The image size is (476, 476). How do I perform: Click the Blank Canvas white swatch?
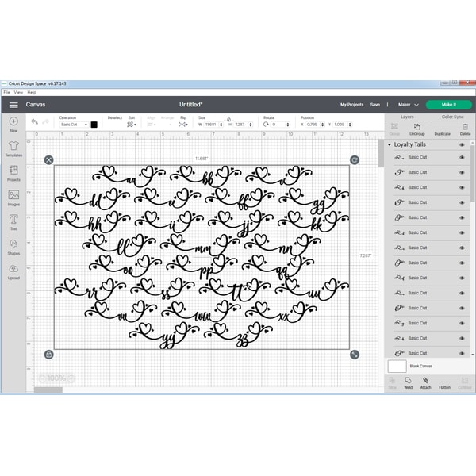pos(397,366)
